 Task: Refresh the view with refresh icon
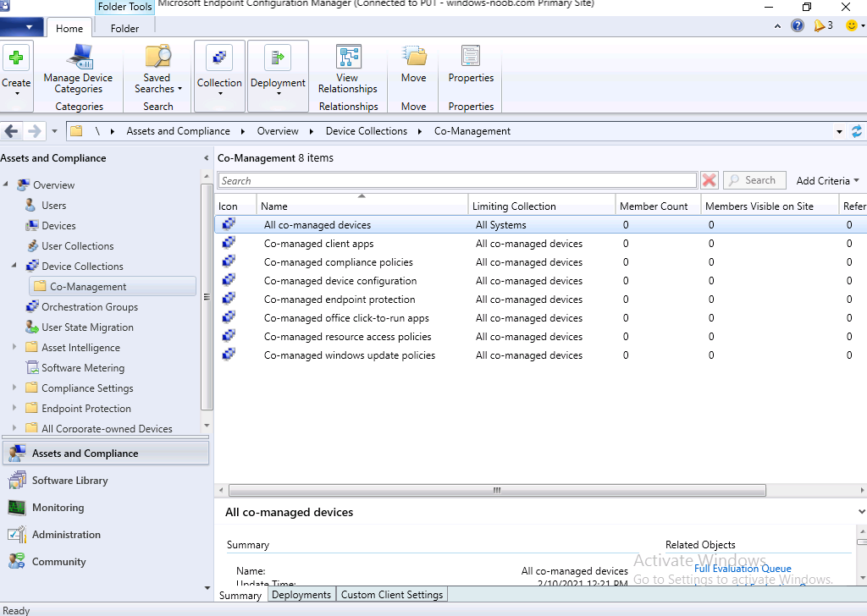tap(857, 131)
